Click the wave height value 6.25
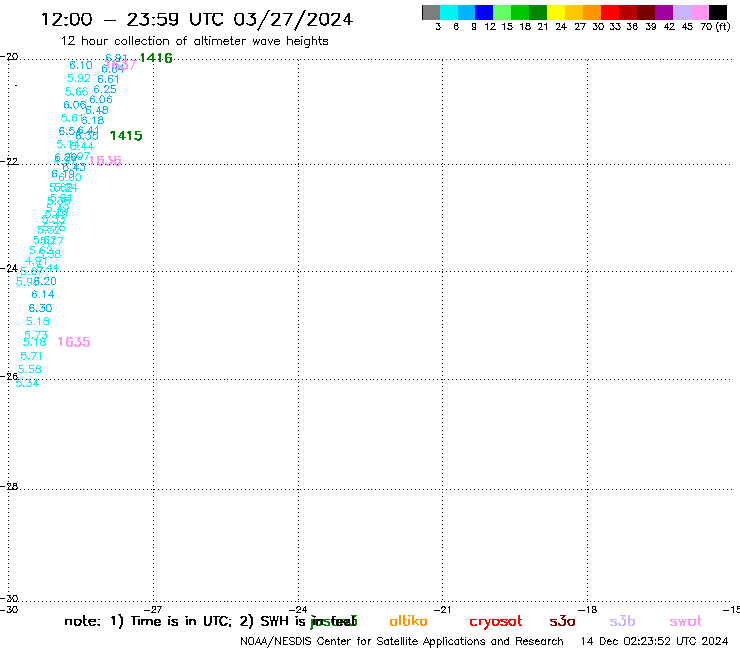 (105, 90)
